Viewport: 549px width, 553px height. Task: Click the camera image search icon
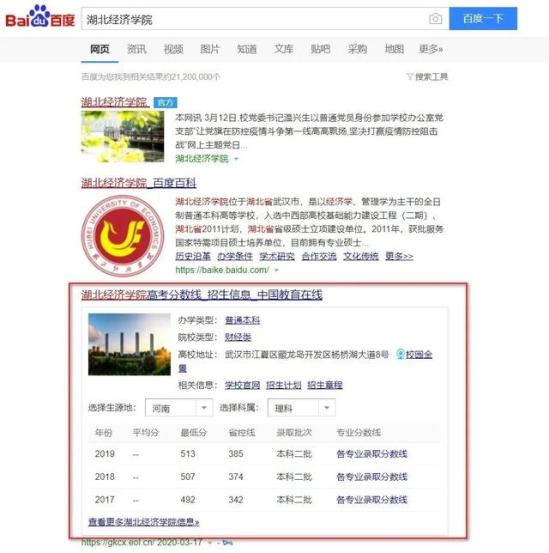coord(435,19)
